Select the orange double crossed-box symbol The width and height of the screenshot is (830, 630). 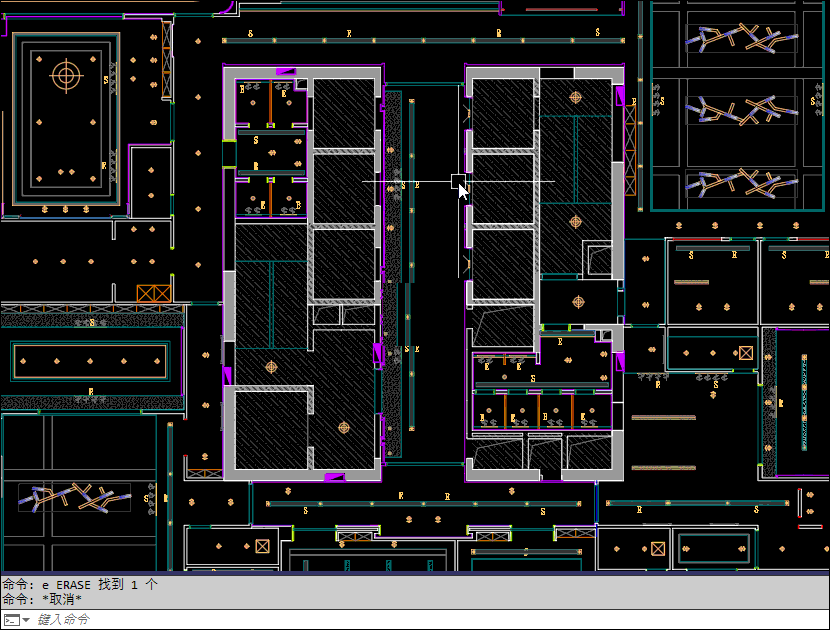pos(154,293)
